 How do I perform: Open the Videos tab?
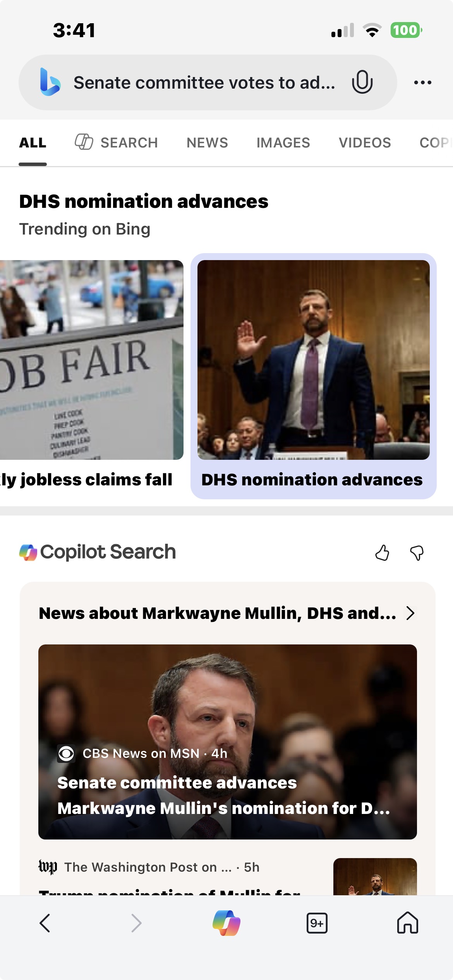pyautogui.click(x=365, y=143)
